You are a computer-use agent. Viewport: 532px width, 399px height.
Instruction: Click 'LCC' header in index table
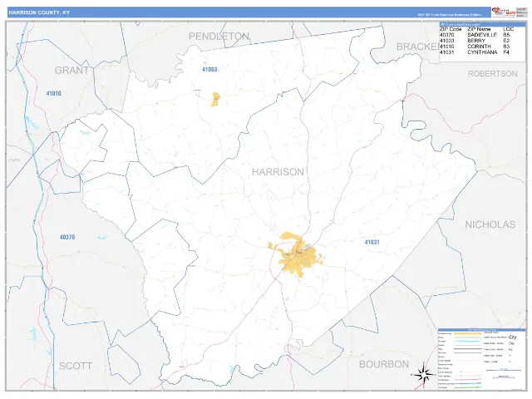tap(508, 29)
